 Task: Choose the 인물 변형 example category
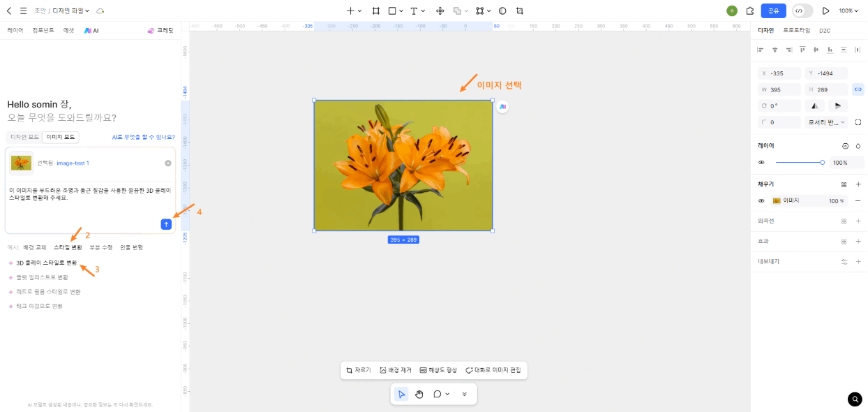pyautogui.click(x=131, y=247)
